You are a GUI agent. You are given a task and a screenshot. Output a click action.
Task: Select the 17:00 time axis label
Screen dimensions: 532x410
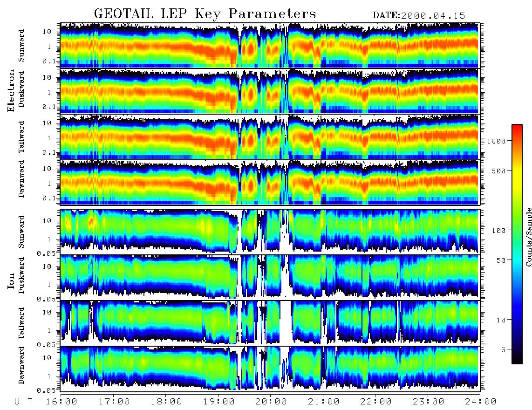[114, 402]
